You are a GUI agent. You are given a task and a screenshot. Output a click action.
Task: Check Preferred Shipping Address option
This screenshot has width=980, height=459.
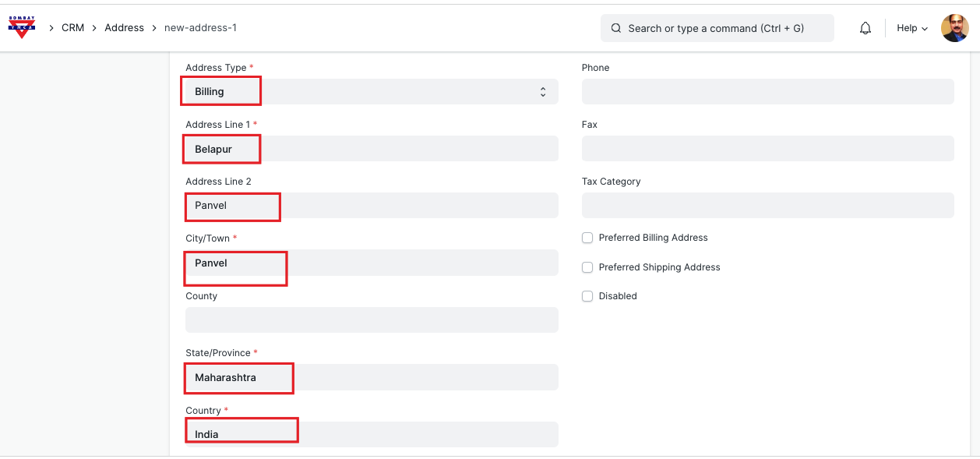[x=587, y=267]
